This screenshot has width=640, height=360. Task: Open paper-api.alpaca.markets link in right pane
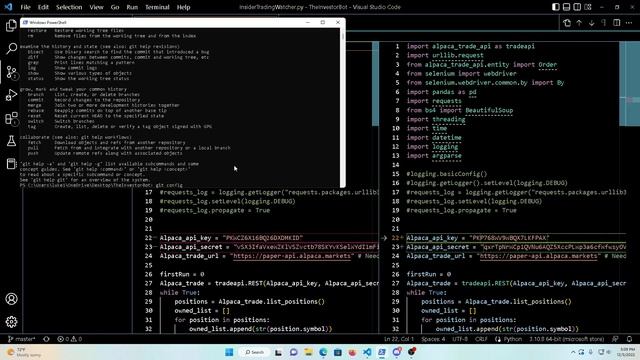pyautogui.click(x=538, y=256)
